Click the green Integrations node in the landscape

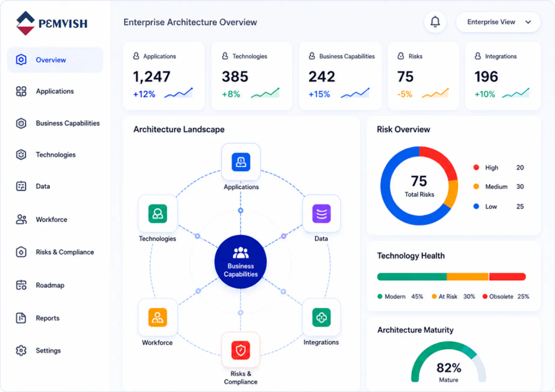click(x=322, y=317)
